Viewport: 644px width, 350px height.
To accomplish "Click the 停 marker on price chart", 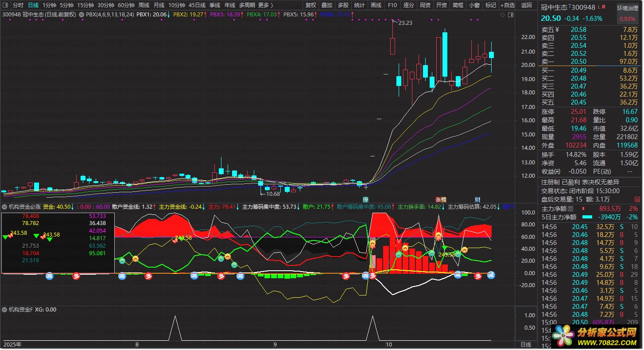I will tap(366, 199).
